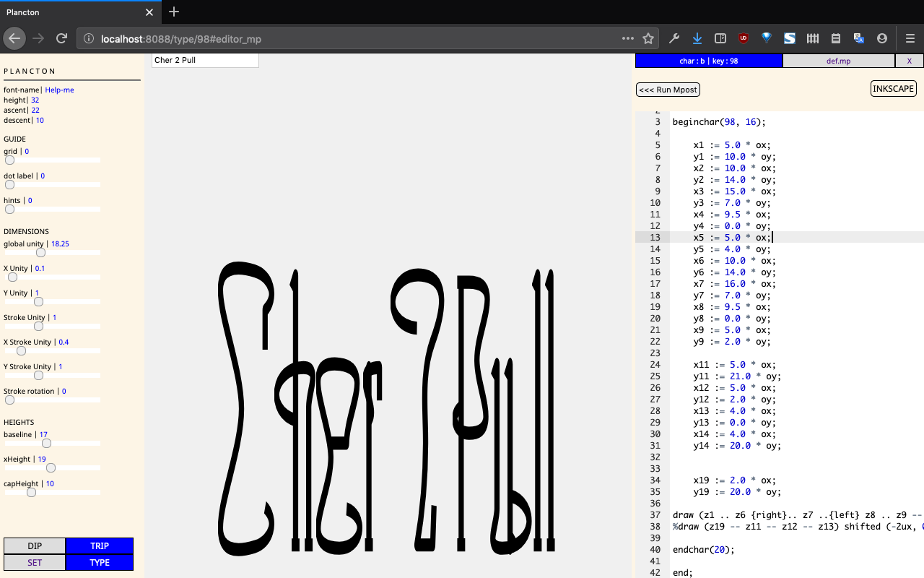The image size is (924, 578).
Task: Click the uBlock Origin shield icon
Action: [743, 38]
